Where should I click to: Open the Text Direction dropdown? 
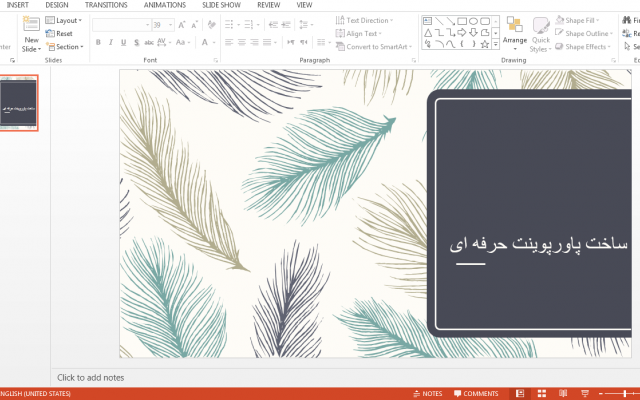tap(364, 20)
